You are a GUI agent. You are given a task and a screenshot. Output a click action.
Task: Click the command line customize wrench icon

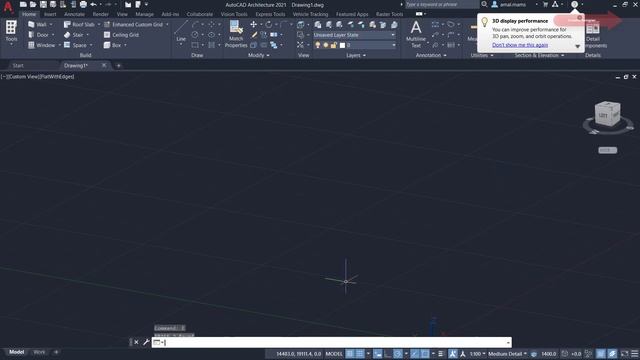coord(146,342)
